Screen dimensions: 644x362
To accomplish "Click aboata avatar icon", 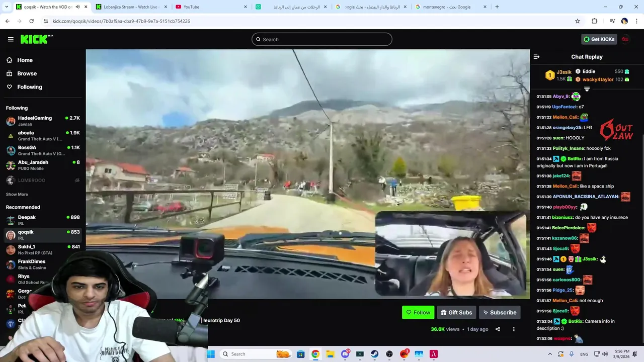I will (x=11, y=136).
